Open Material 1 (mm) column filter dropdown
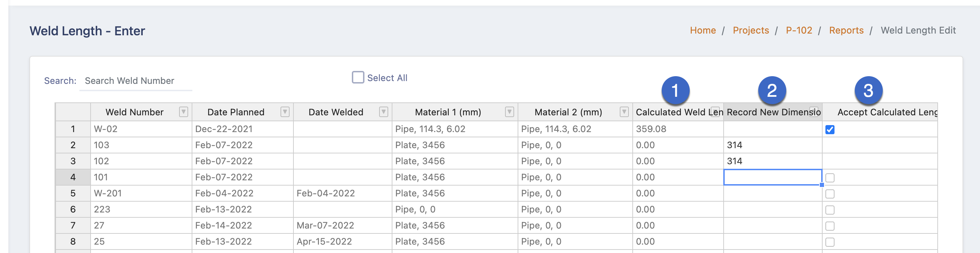This screenshot has width=980, height=253. point(509,112)
